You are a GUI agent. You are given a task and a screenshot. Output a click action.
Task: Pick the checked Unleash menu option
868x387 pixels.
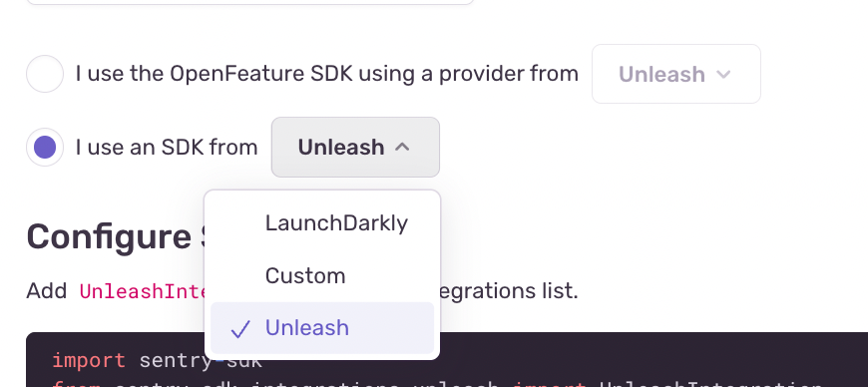322,328
